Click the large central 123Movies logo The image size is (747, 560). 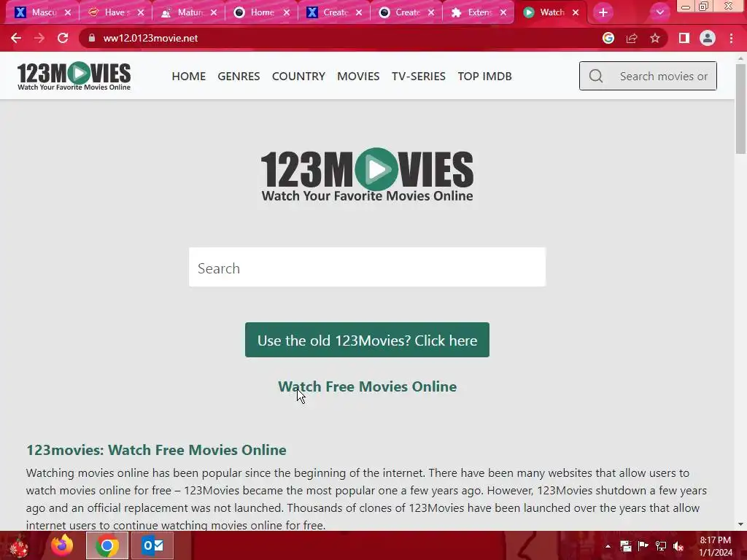coord(368,175)
